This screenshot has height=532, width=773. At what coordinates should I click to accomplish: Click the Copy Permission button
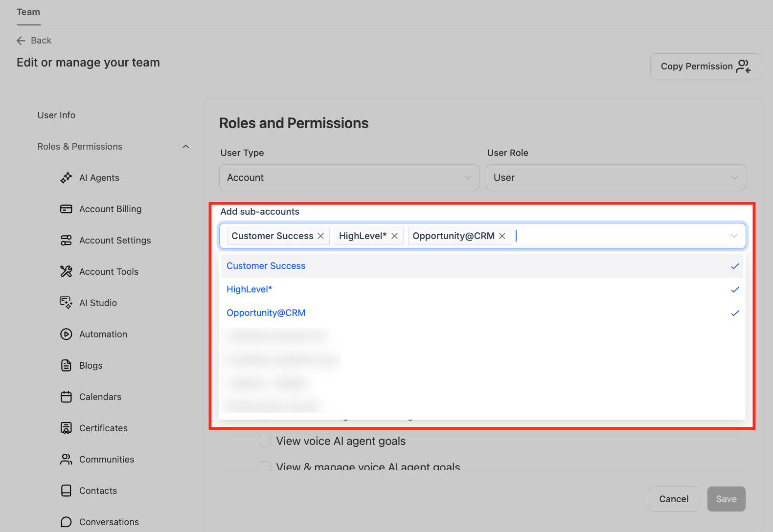pos(706,66)
